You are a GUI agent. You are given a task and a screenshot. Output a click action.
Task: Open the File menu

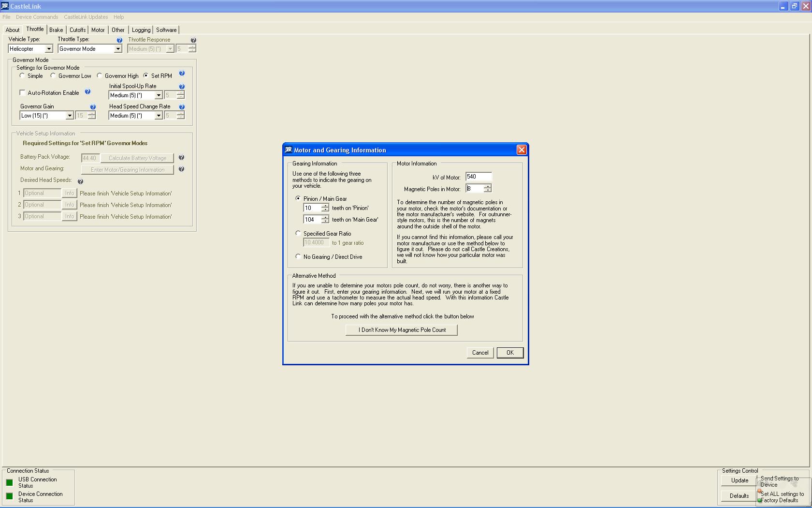[6, 17]
